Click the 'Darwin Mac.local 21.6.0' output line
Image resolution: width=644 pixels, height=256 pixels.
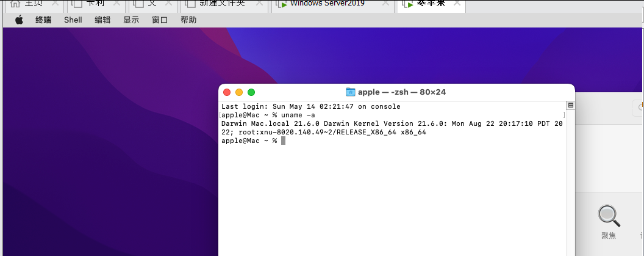392,123
